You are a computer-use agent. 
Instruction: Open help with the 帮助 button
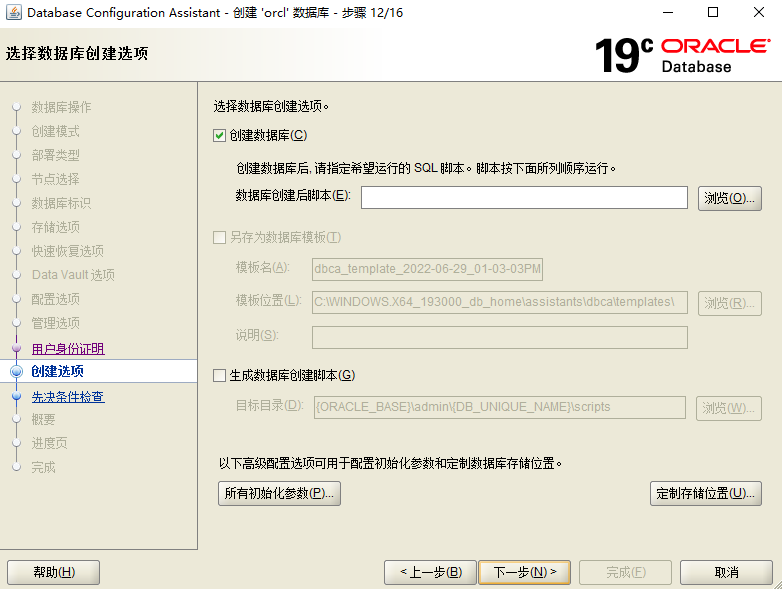[53, 572]
